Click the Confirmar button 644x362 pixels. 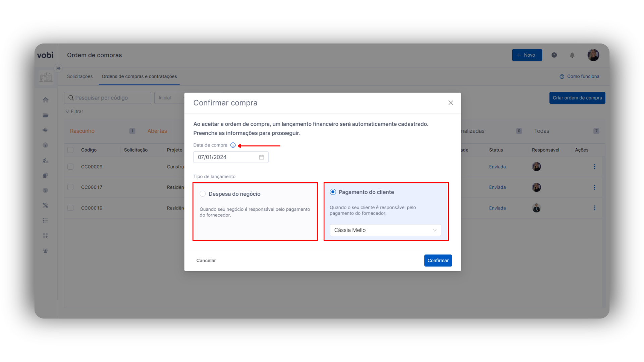pyautogui.click(x=438, y=260)
